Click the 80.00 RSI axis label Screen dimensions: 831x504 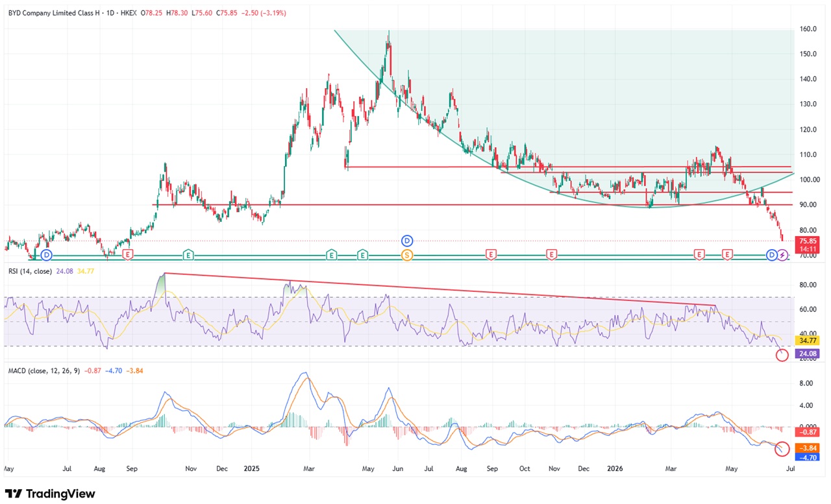[810, 285]
